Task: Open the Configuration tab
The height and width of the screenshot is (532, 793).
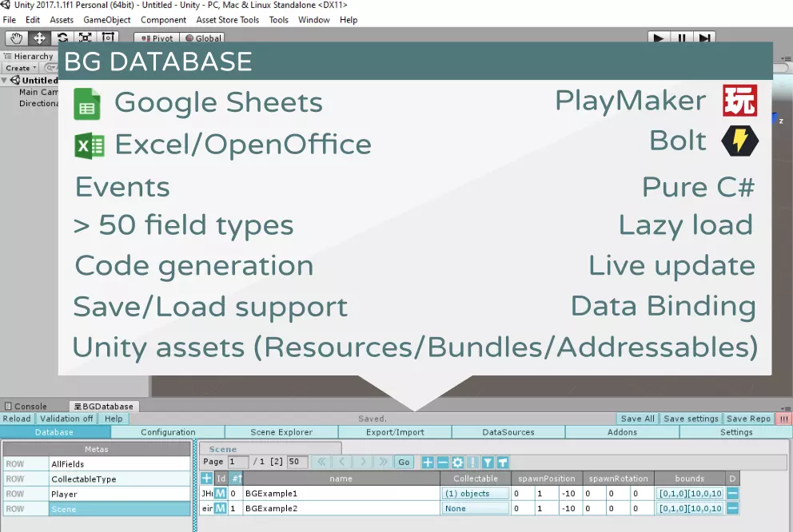Action: click(168, 432)
